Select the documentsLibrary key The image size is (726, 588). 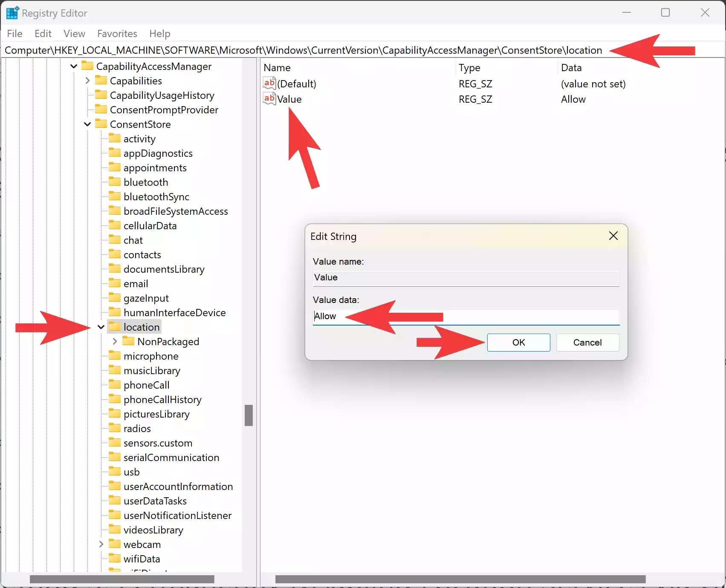164,269
